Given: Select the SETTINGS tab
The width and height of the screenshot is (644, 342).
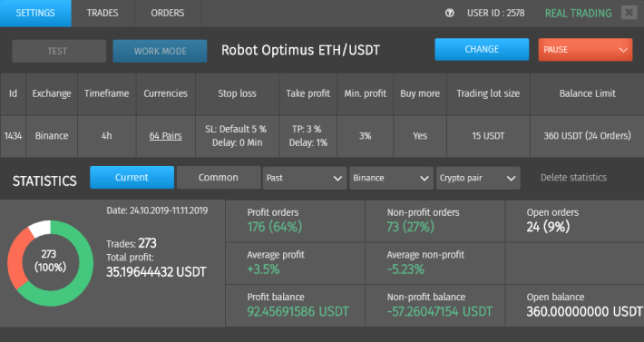Looking at the screenshot, I should [x=35, y=13].
